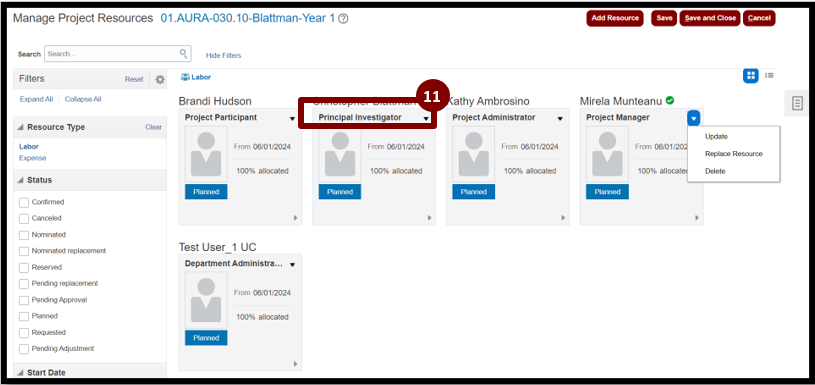Open the filters settings gear icon
The height and width of the screenshot is (385, 815).
coord(160,79)
